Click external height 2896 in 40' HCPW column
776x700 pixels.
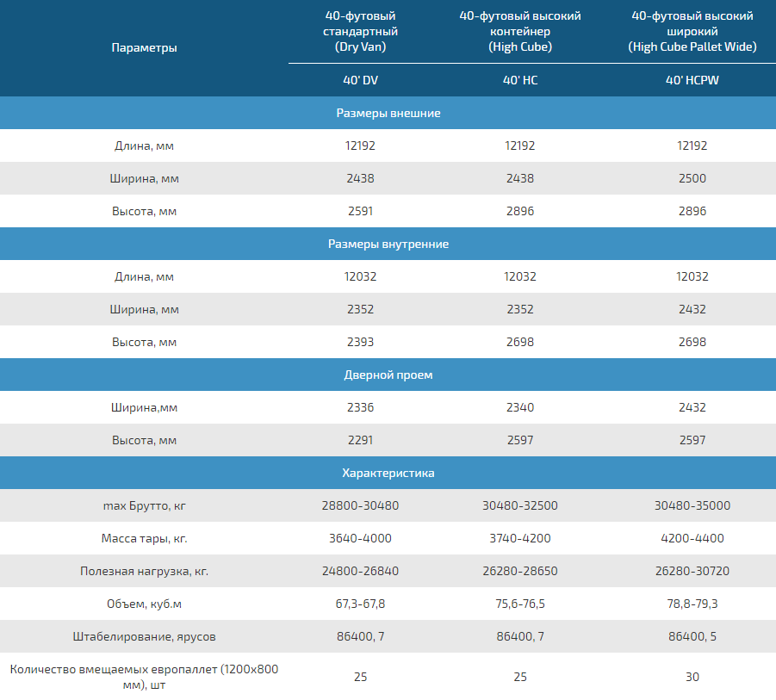click(x=692, y=211)
